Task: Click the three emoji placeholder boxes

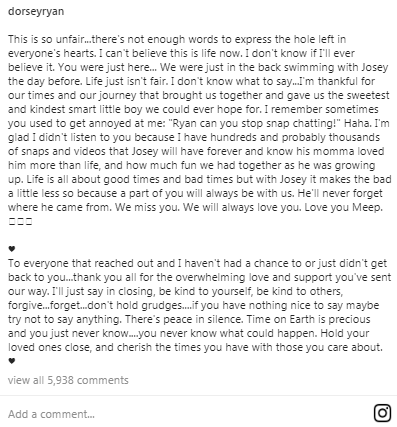Action: click(20, 222)
